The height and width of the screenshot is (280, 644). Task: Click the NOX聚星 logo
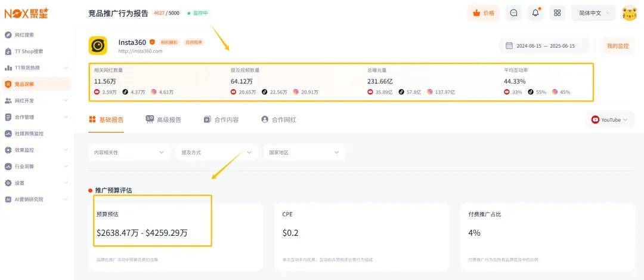[35, 13]
